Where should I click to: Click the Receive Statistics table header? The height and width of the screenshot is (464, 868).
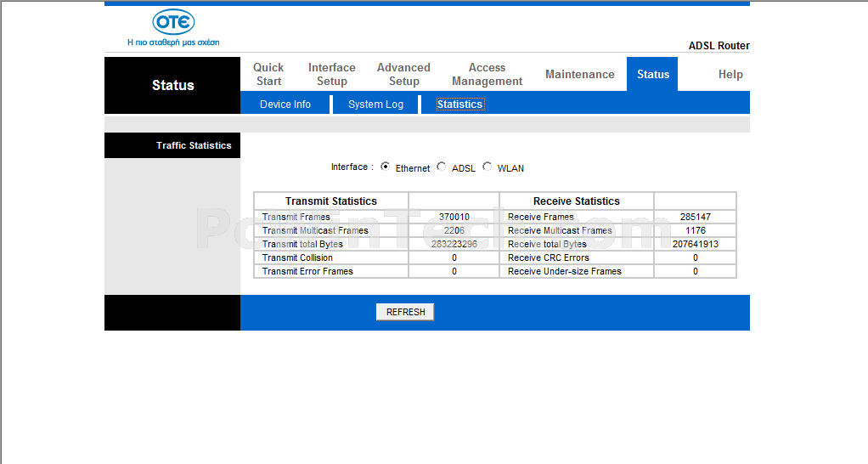pos(576,201)
